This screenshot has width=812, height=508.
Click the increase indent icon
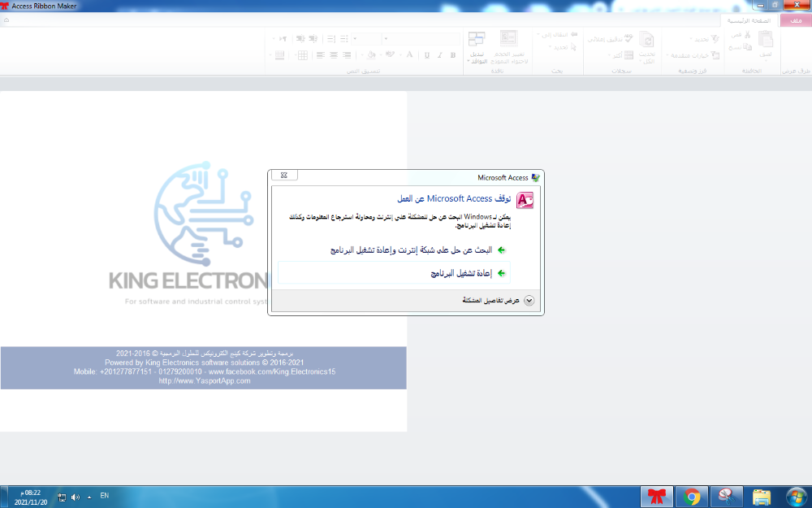300,38
